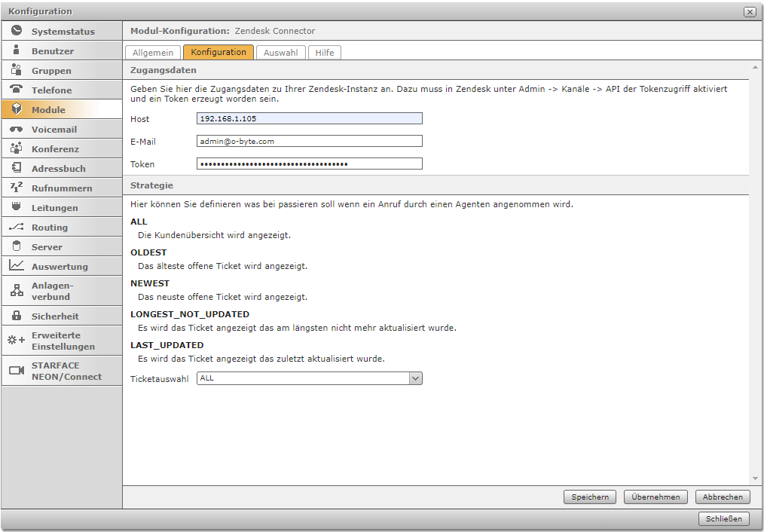The height and width of the screenshot is (532, 764).
Task: Open Benutzer via its person icon
Action: coord(17,50)
